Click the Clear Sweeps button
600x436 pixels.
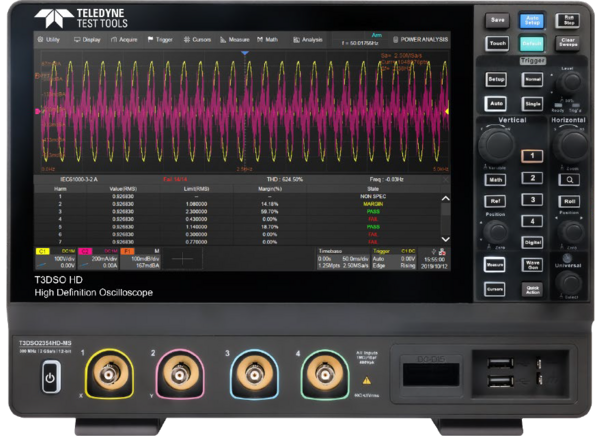[568, 42]
